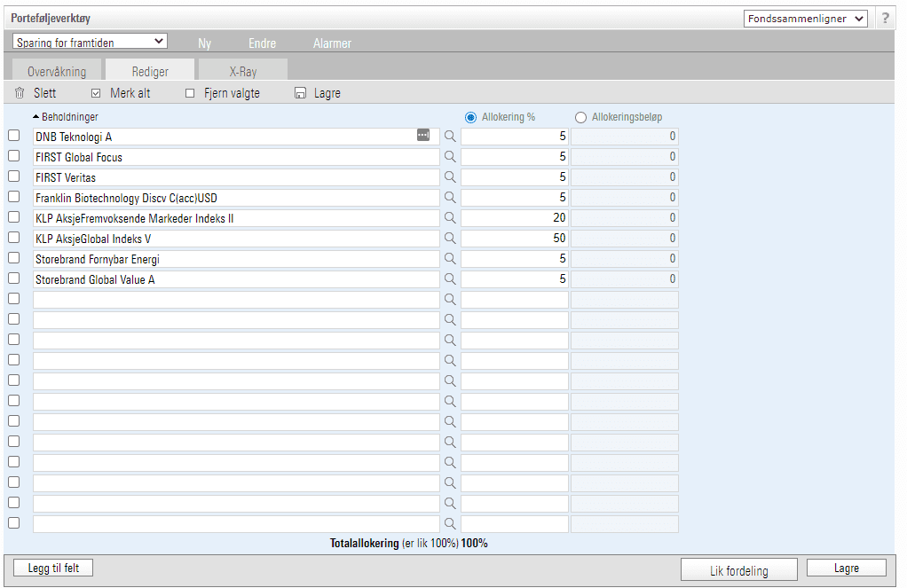
Task: Click the Fjern valgte toolbar label
Action: click(x=232, y=93)
